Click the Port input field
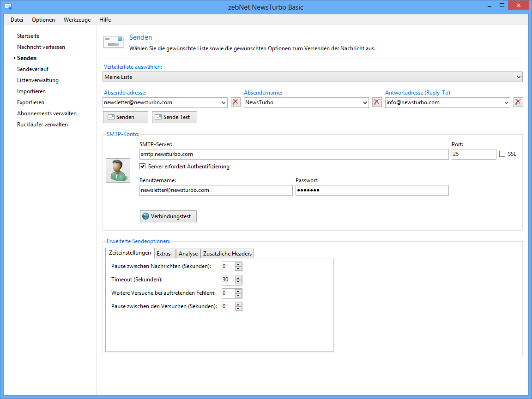The width and height of the screenshot is (532, 399). [474, 154]
